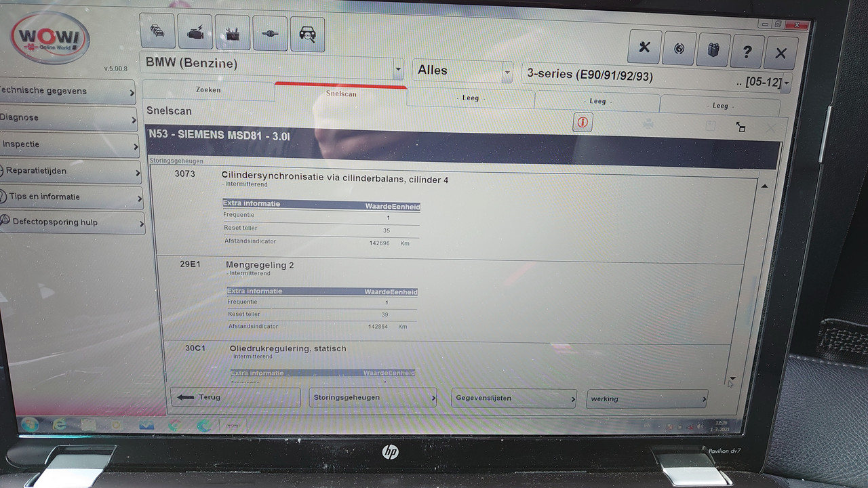This screenshot has width=868, height=488.
Task: Click the engine diagnostics toolbar icon
Action: point(195,32)
